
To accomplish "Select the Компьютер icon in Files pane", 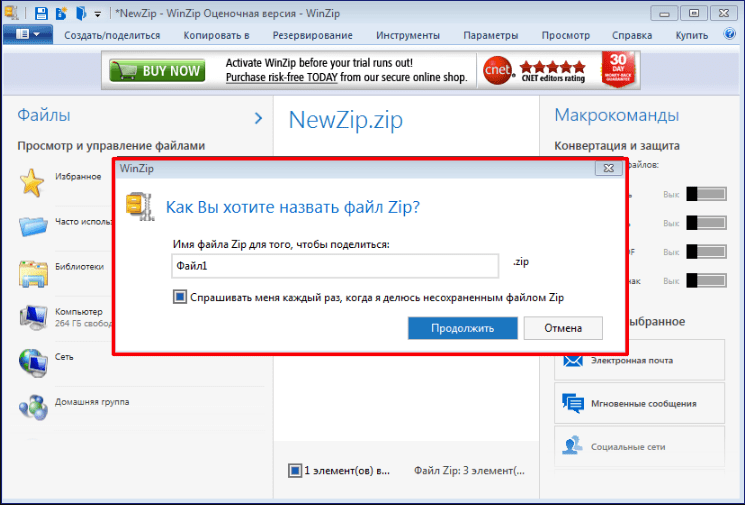I will coord(33,317).
